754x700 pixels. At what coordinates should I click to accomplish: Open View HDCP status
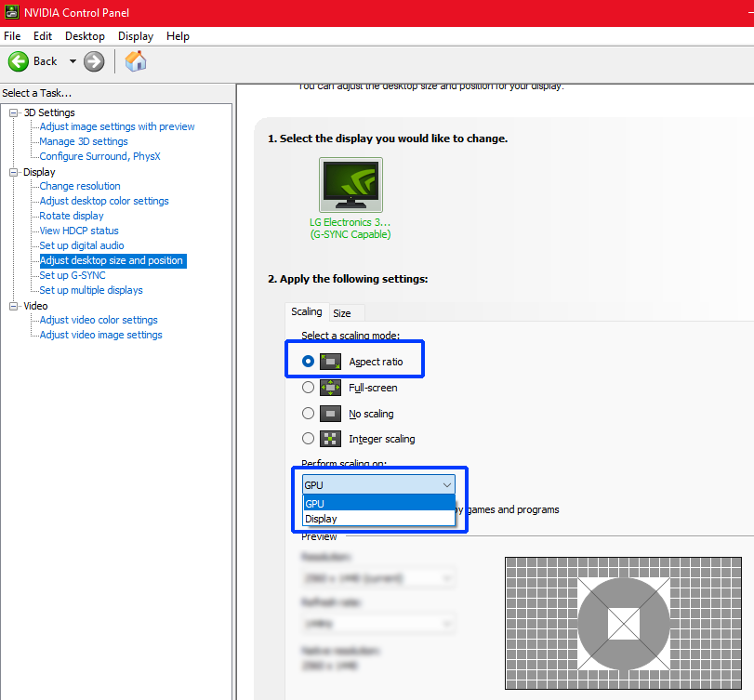tap(79, 231)
